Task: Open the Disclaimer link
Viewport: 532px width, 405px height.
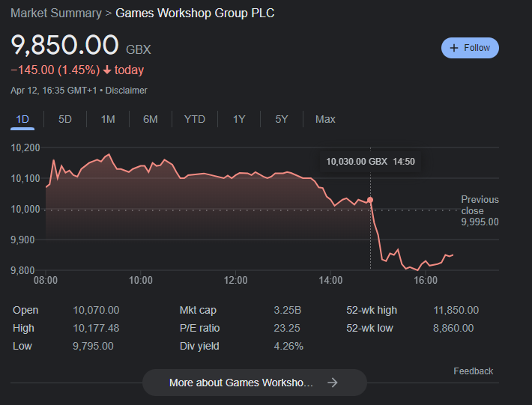Action: [x=126, y=91]
